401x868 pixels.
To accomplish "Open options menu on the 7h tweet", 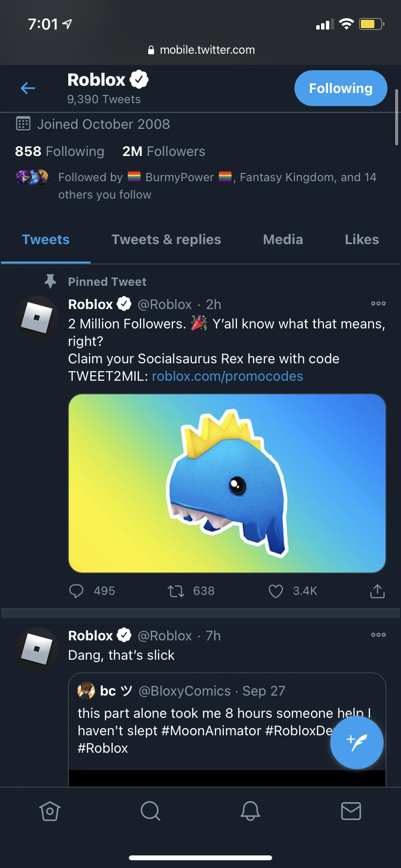I will (378, 635).
